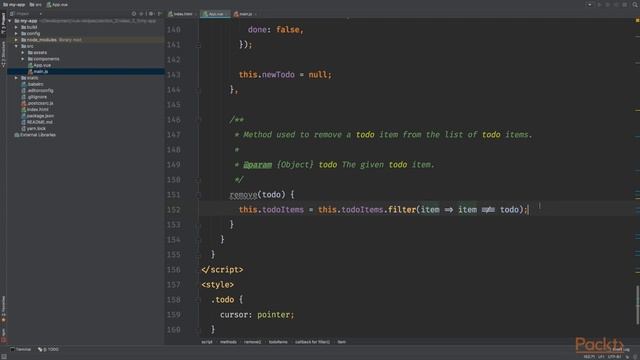This screenshot has width=640, height=360.
Task: Open the TODO tool window
Action: pyautogui.click(x=49, y=349)
